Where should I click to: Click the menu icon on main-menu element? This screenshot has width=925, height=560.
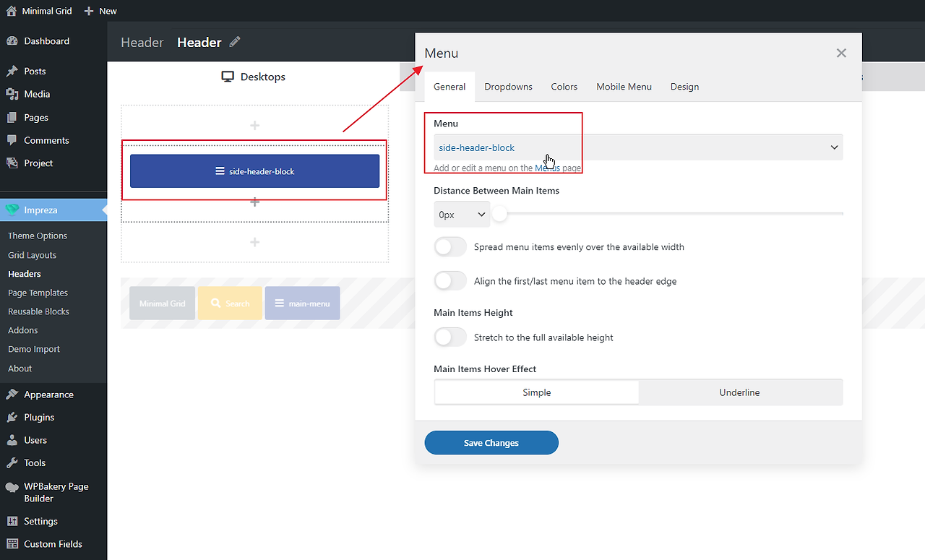pyautogui.click(x=279, y=303)
